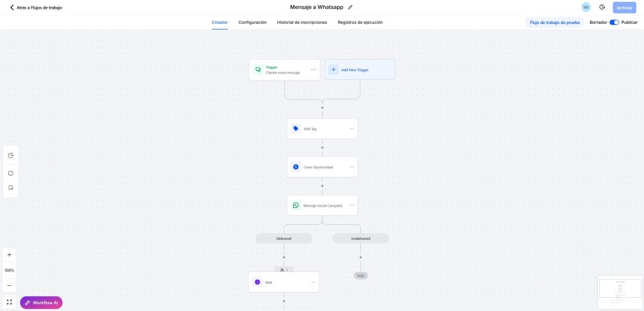The height and width of the screenshot is (311, 644).
Task: Add step below Crear Oportunidad
Action: click(x=322, y=186)
